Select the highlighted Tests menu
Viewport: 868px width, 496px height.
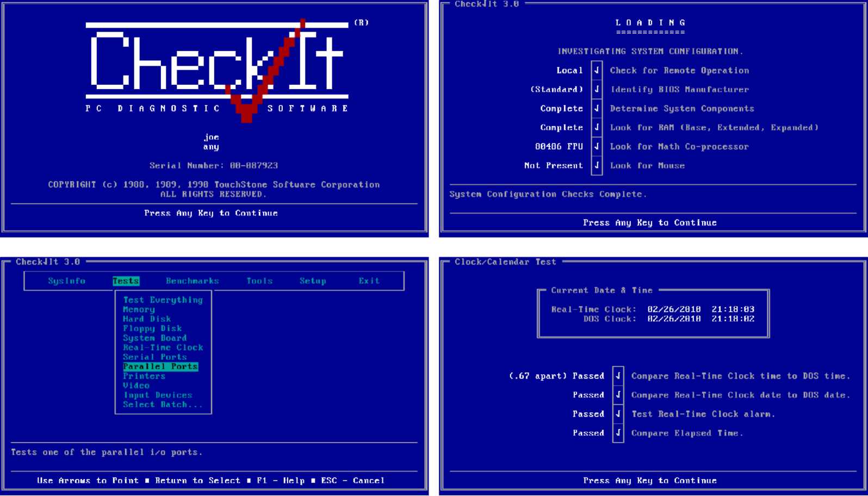(126, 281)
